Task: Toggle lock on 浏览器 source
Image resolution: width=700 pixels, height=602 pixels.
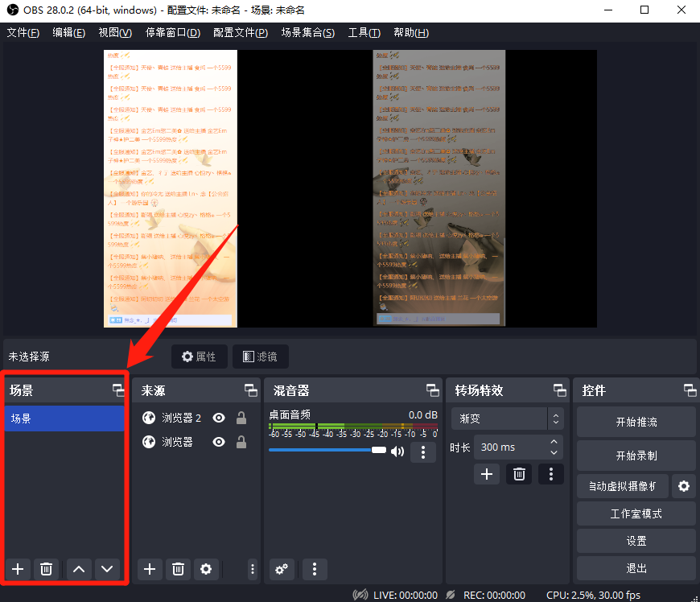Action: pyautogui.click(x=241, y=442)
